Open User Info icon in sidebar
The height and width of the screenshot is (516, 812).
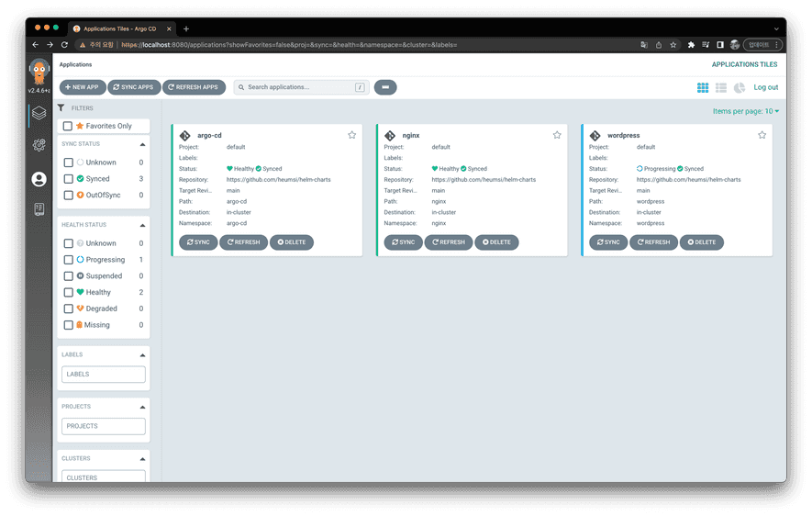(39, 179)
